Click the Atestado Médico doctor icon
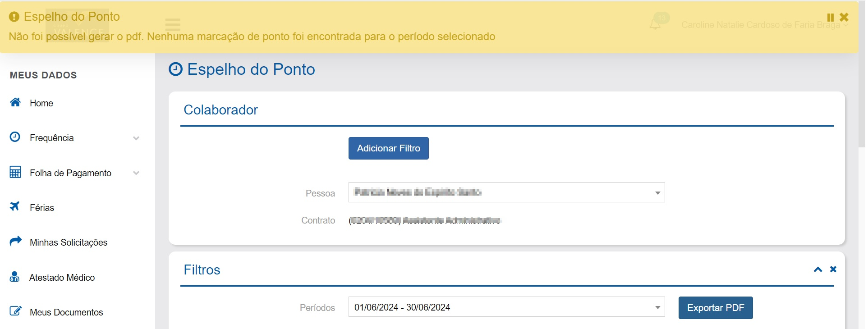This screenshot has height=329, width=868. [x=14, y=277]
